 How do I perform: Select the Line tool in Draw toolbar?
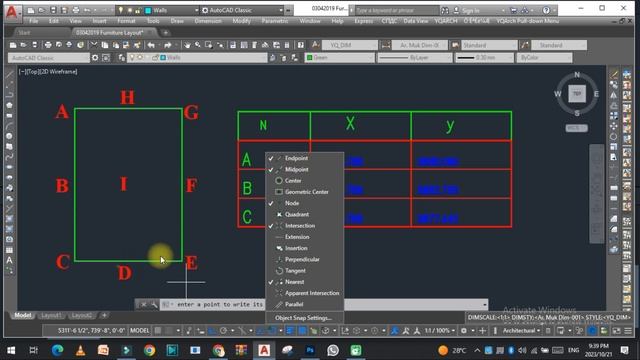click(x=9, y=74)
